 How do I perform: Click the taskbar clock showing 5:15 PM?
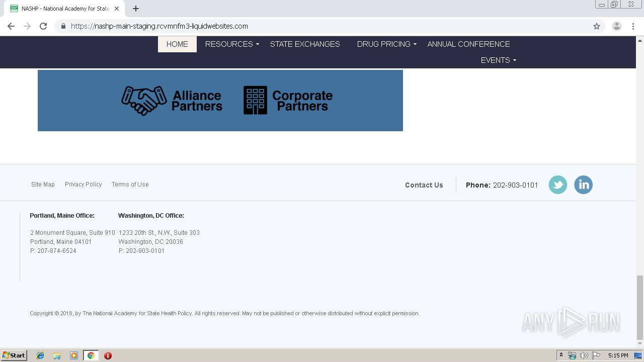(x=618, y=355)
